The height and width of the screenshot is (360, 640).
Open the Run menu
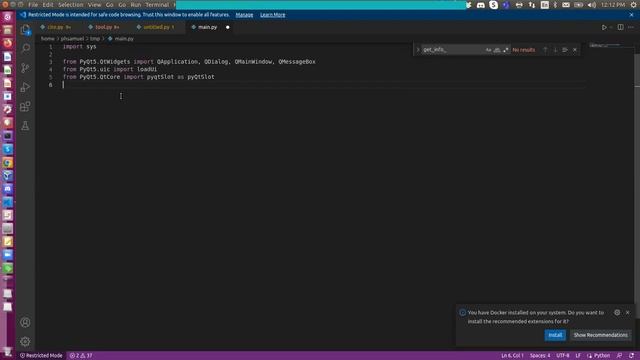pos(136,5)
